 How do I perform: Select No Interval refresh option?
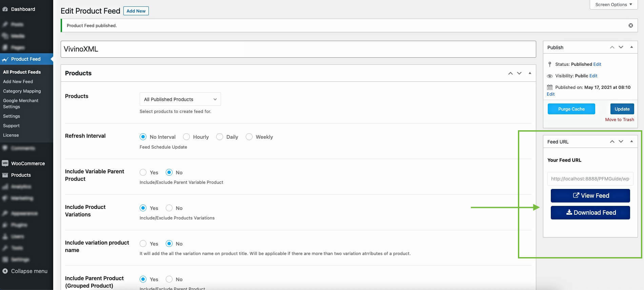[x=143, y=137]
